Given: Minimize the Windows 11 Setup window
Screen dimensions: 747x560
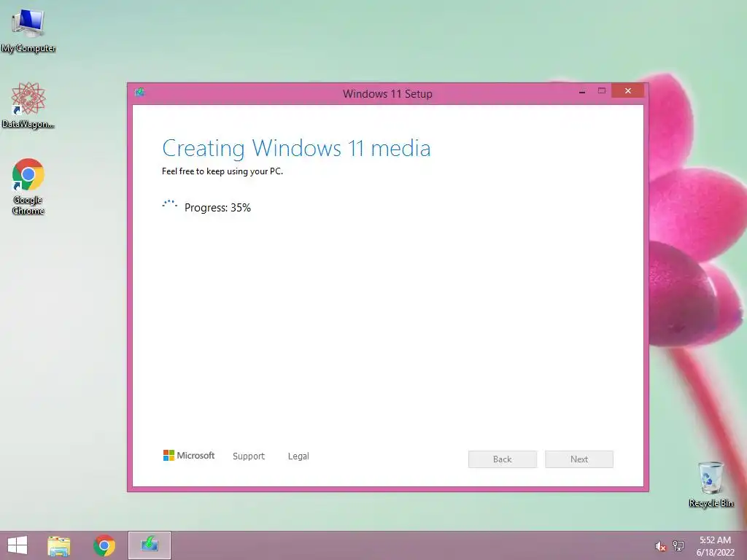Looking at the screenshot, I should (581, 91).
